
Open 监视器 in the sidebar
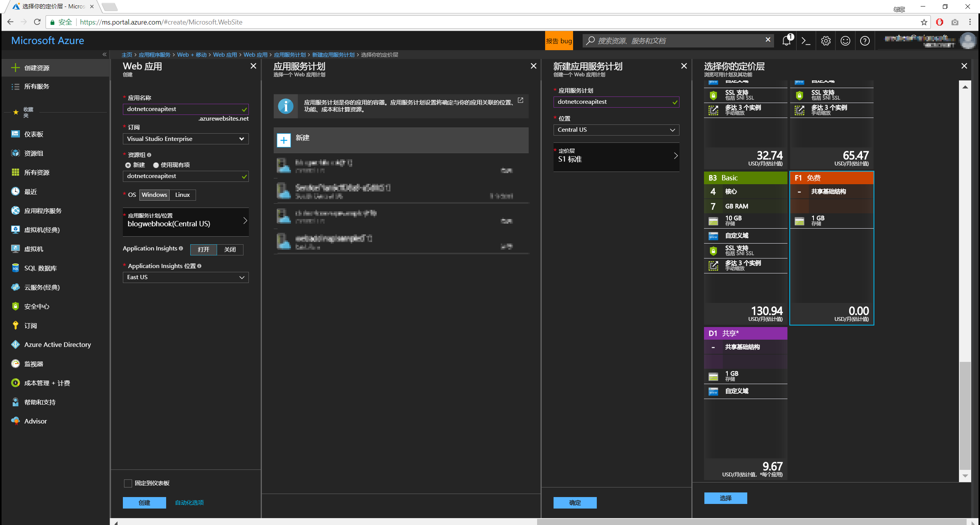tap(34, 364)
